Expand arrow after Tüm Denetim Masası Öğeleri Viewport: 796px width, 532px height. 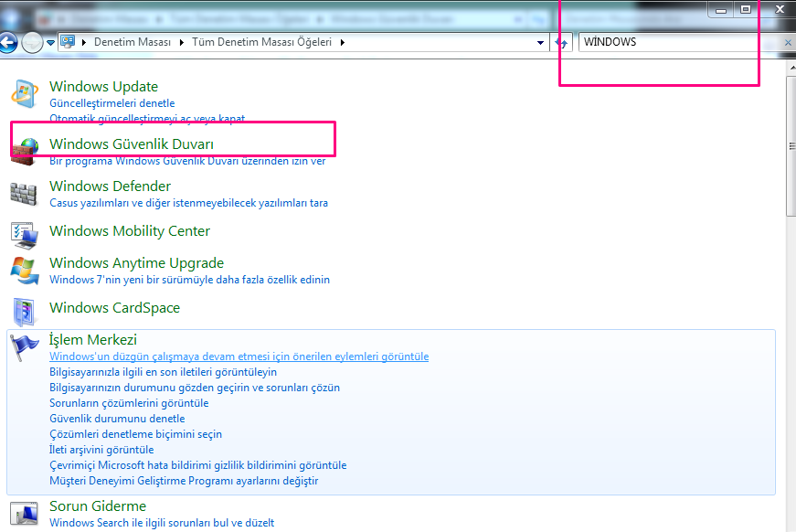tap(342, 42)
